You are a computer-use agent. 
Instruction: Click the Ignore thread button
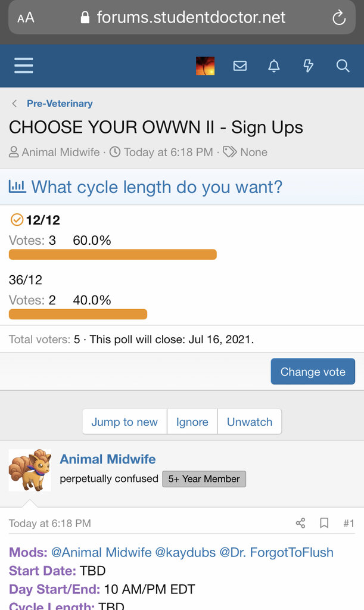click(x=192, y=422)
